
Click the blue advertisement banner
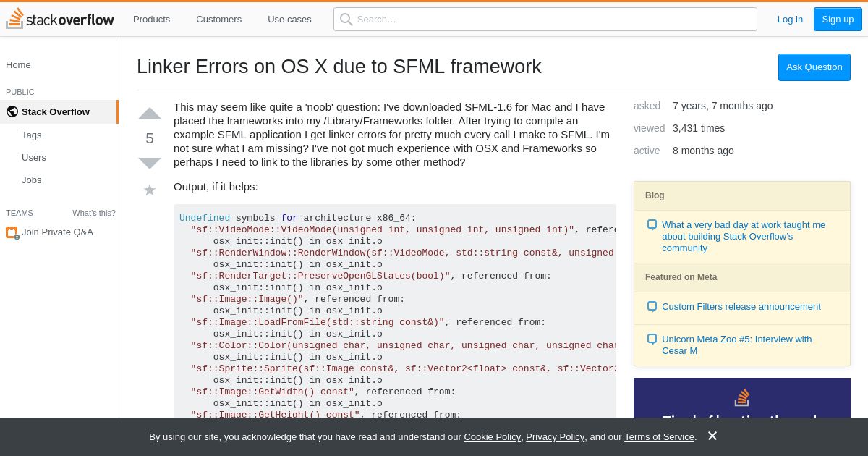coord(742,397)
